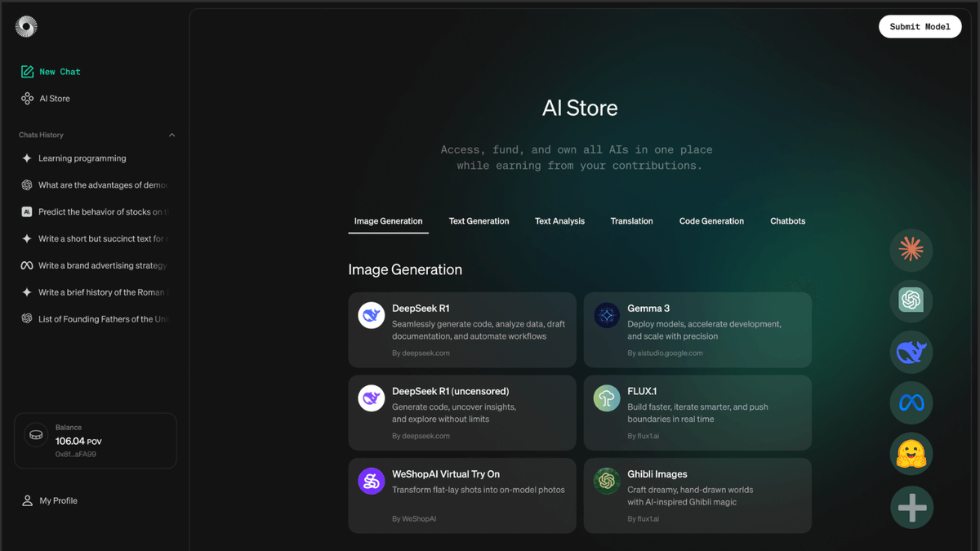This screenshot has height=551, width=980.
Task: Collapse the Chats History section chevron
Action: click(171, 136)
